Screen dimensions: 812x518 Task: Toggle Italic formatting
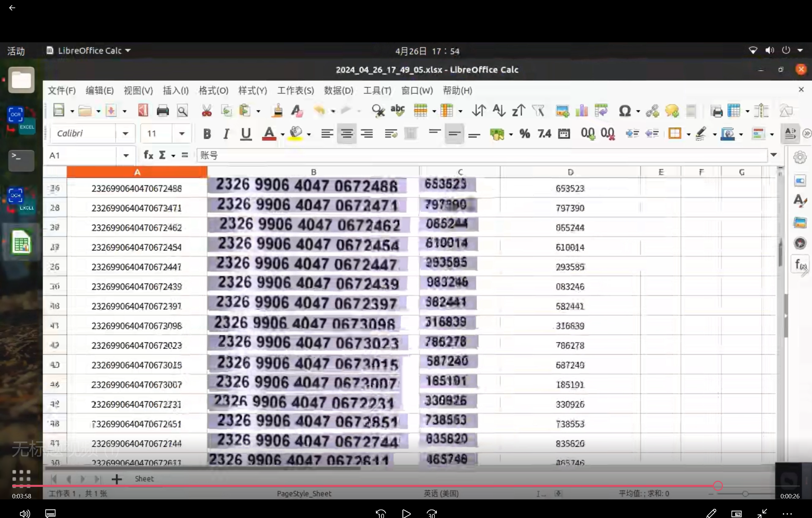226,134
